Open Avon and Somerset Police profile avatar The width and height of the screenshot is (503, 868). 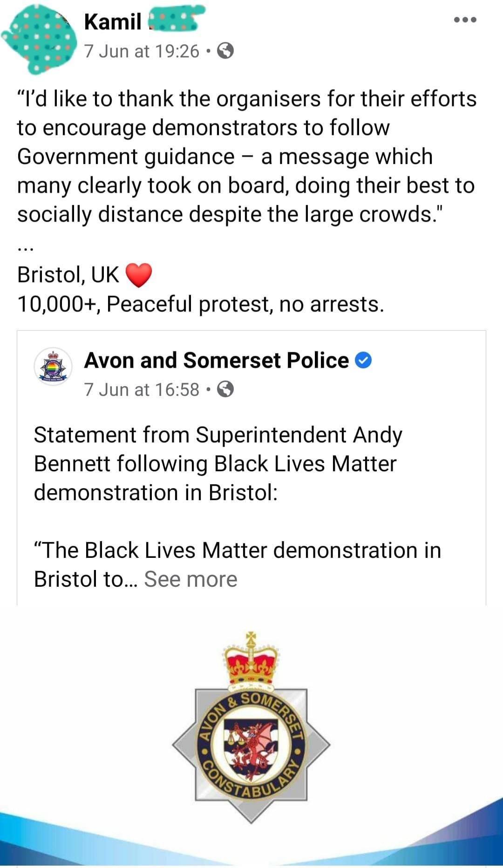53,366
